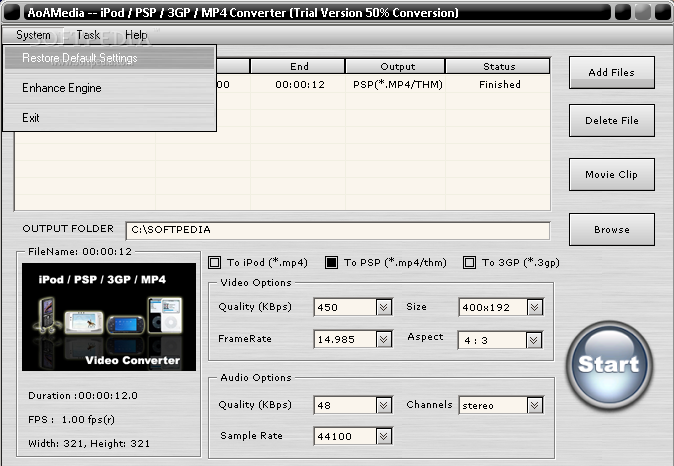Expand the Channels dropdown
674x466 pixels.
[535, 405]
